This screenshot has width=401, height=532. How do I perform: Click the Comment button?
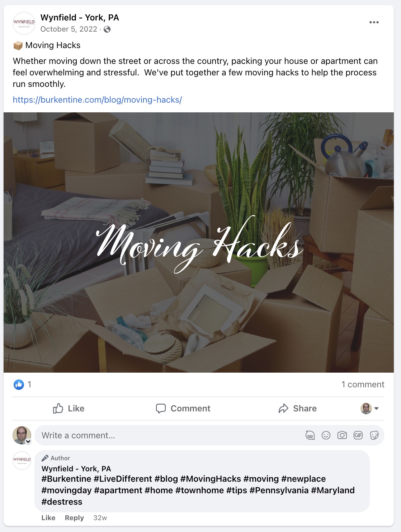tap(183, 409)
